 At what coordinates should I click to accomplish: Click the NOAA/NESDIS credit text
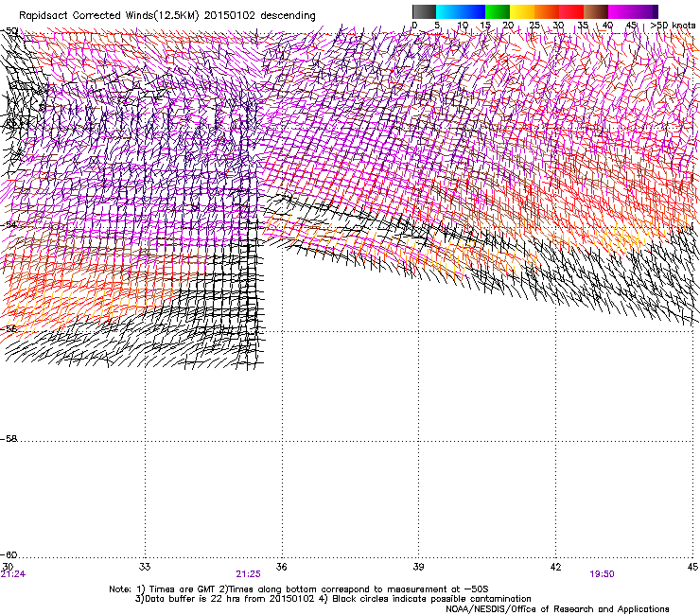click(557, 608)
